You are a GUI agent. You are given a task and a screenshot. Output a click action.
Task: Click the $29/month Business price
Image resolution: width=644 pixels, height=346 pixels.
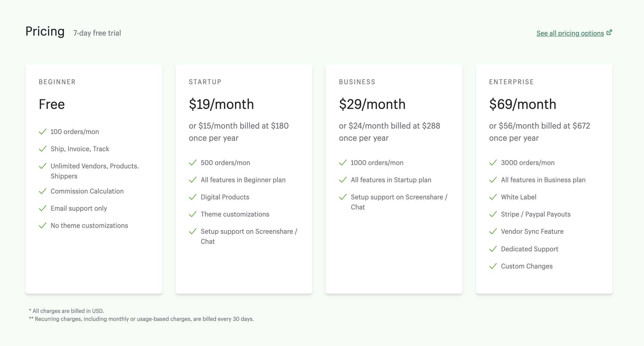[372, 104]
